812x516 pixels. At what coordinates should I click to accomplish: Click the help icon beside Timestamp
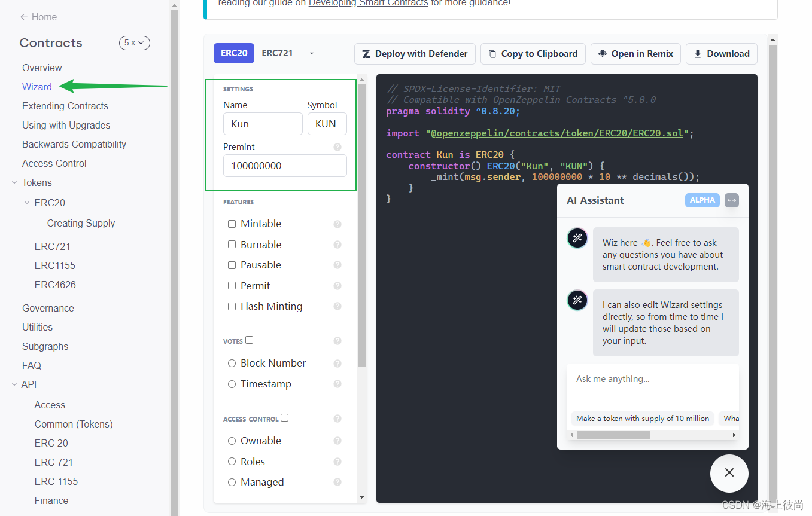(x=337, y=384)
